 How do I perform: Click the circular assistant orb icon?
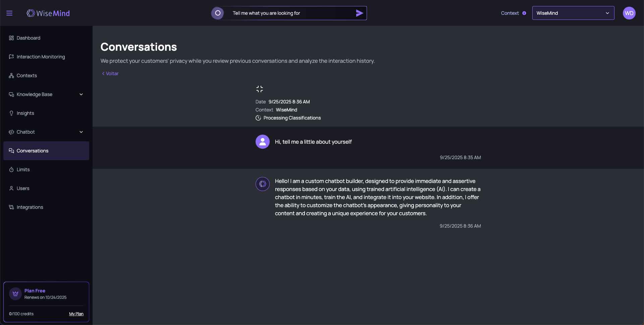coord(218,13)
